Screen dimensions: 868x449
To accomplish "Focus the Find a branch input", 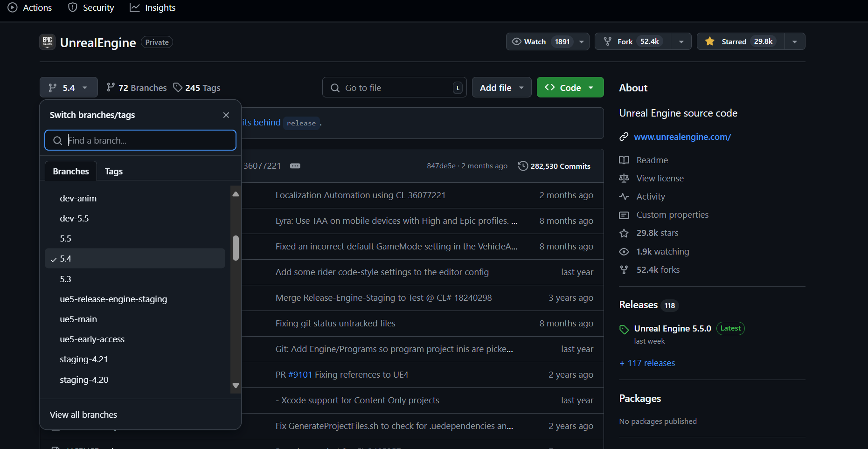I will (x=140, y=140).
